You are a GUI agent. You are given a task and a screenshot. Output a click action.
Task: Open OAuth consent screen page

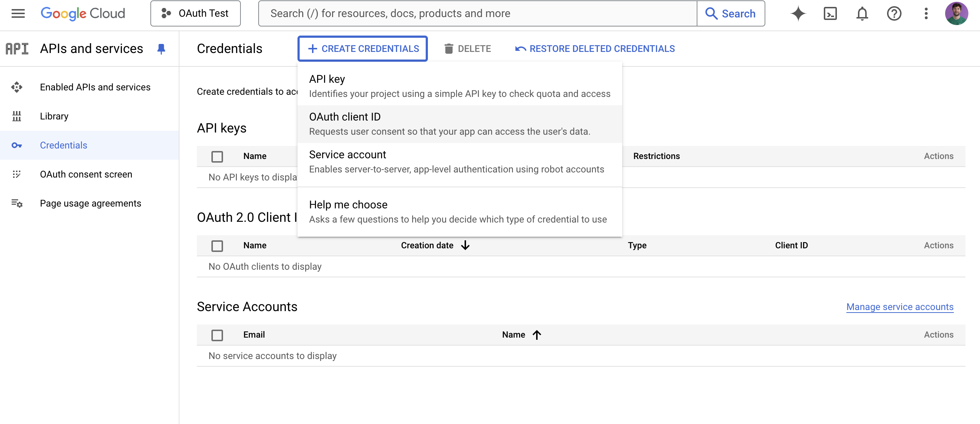86,174
